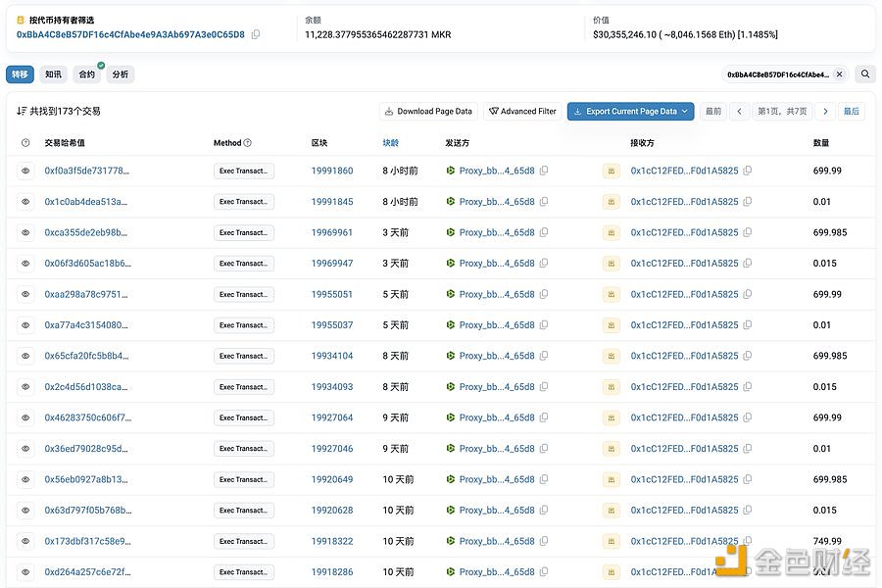This screenshot has width=882, height=588.
Task: Copy sender address in row 0x63d797f05b768b
Action: tap(544, 511)
